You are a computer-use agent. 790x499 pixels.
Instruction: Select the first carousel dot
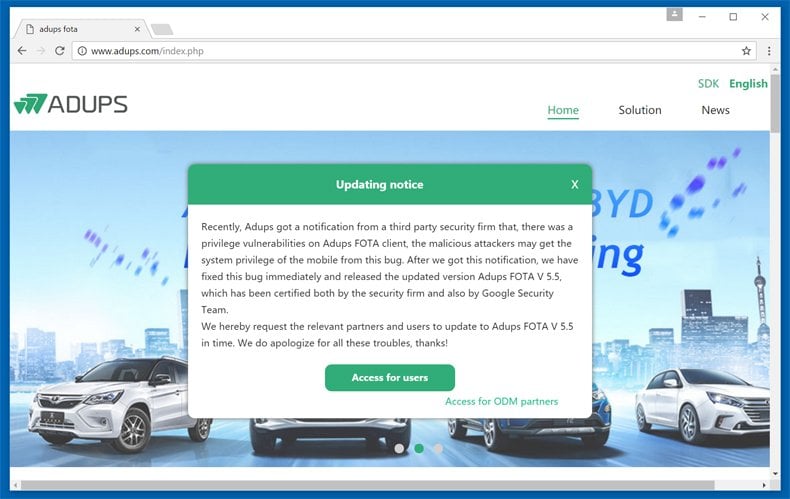(399, 448)
